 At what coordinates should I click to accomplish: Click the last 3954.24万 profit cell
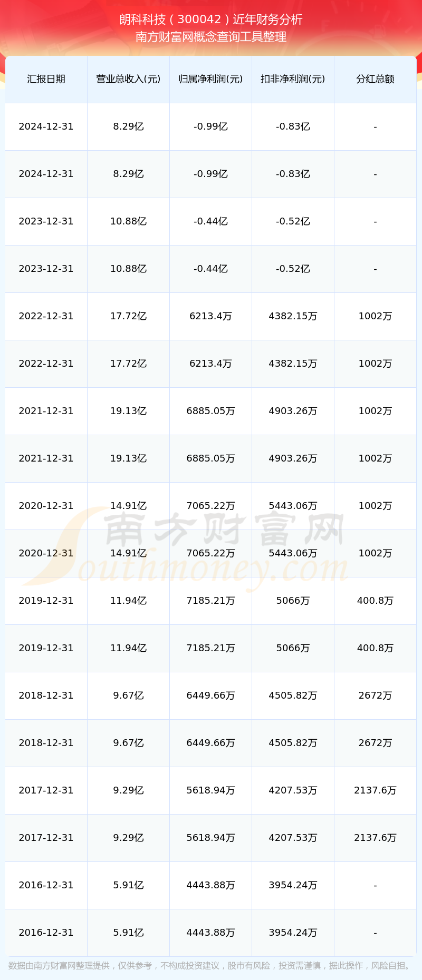pos(293,933)
